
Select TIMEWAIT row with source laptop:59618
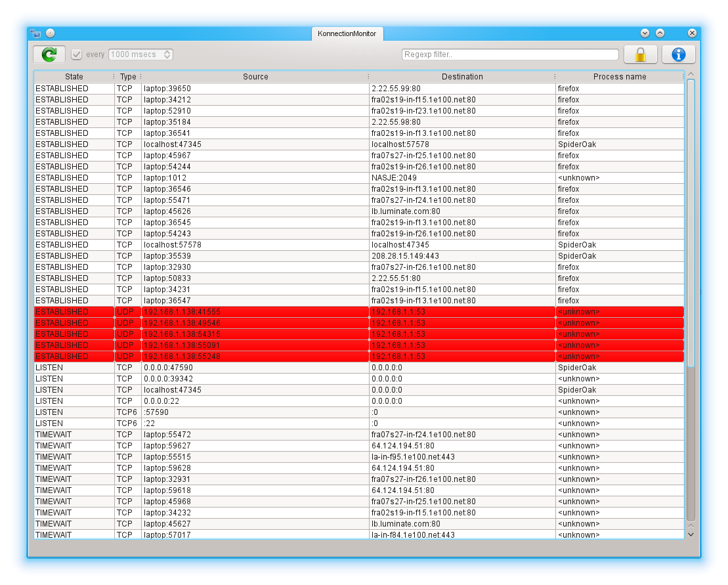(x=359, y=490)
